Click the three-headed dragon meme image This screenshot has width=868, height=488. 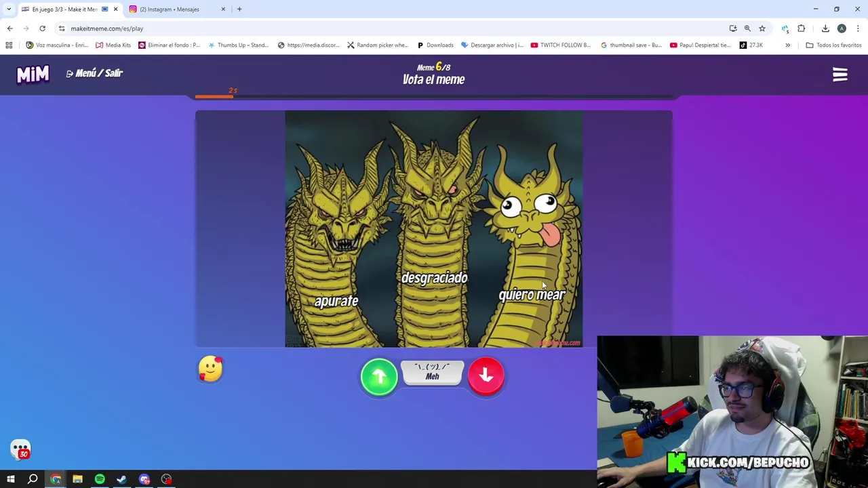[x=434, y=229]
